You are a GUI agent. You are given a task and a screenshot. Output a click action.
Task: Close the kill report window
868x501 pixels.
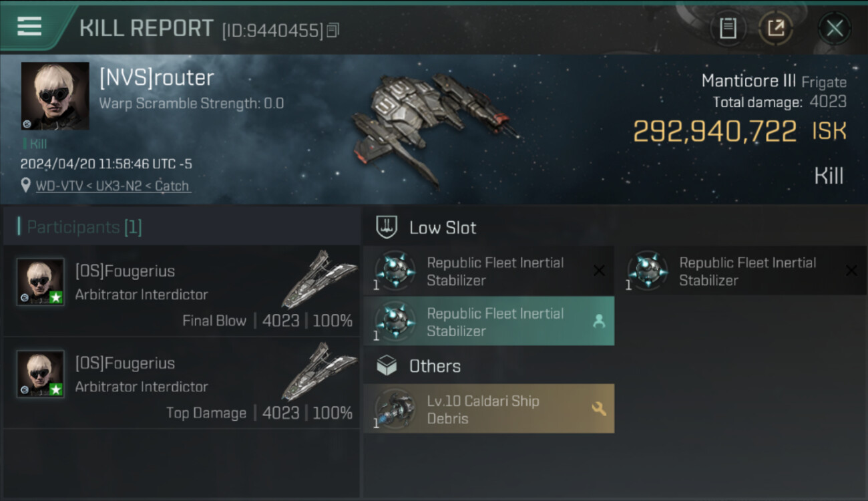pyautogui.click(x=834, y=28)
